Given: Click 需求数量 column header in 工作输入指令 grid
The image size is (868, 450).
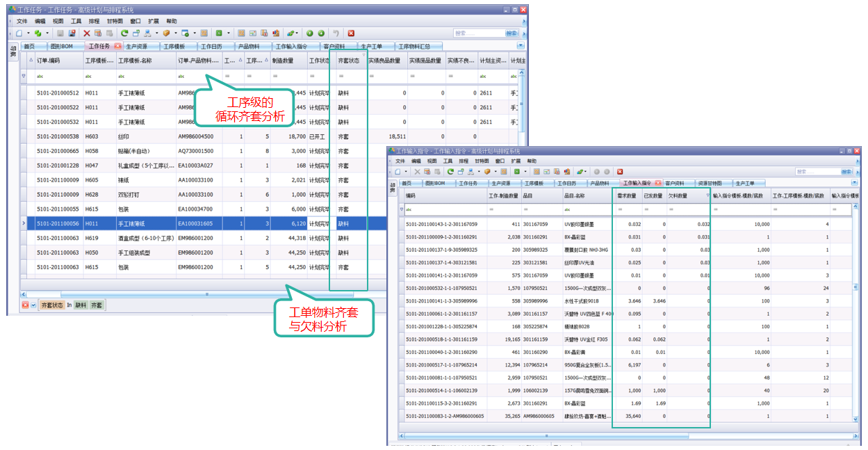Looking at the screenshot, I should pyautogui.click(x=628, y=196).
